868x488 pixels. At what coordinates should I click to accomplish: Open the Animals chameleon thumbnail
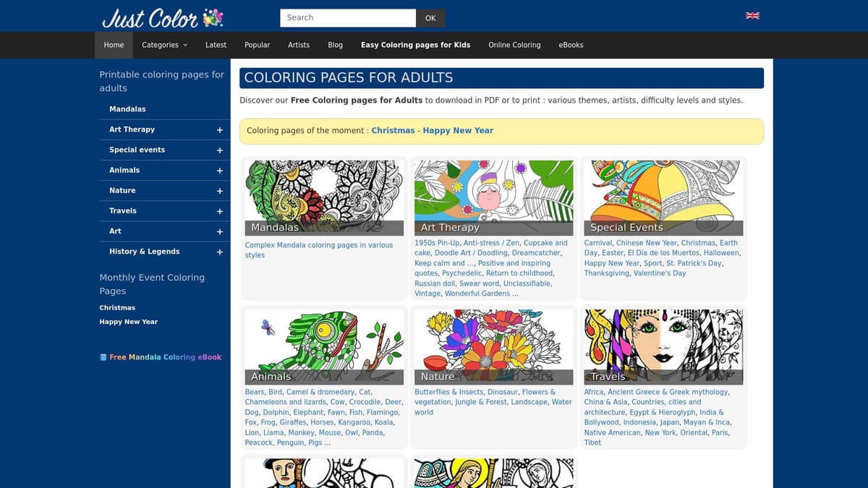(323, 345)
